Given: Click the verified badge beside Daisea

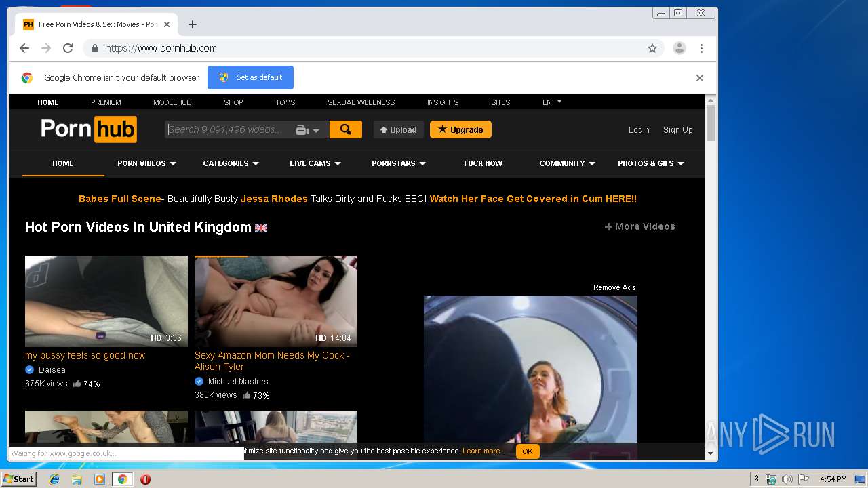Looking at the screenshot, I should [29, 370].
